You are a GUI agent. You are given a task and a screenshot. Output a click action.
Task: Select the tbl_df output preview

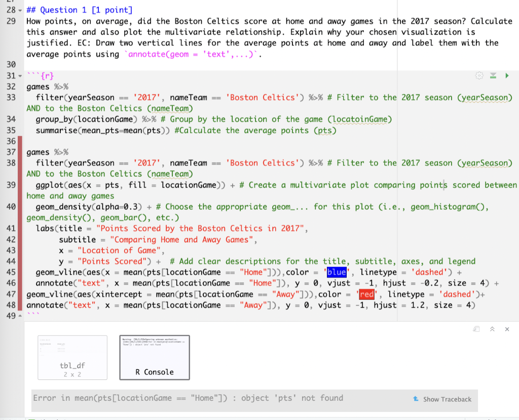click(72, 357)
